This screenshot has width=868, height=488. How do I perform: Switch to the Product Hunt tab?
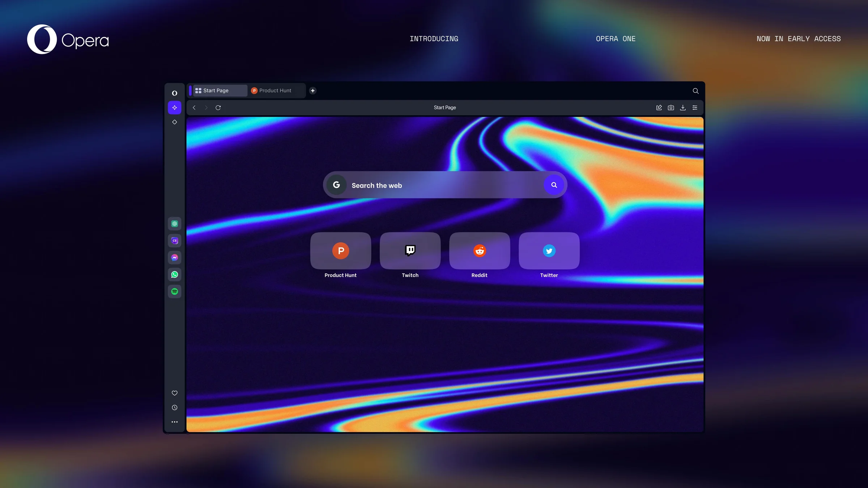(x=276, y=91)
